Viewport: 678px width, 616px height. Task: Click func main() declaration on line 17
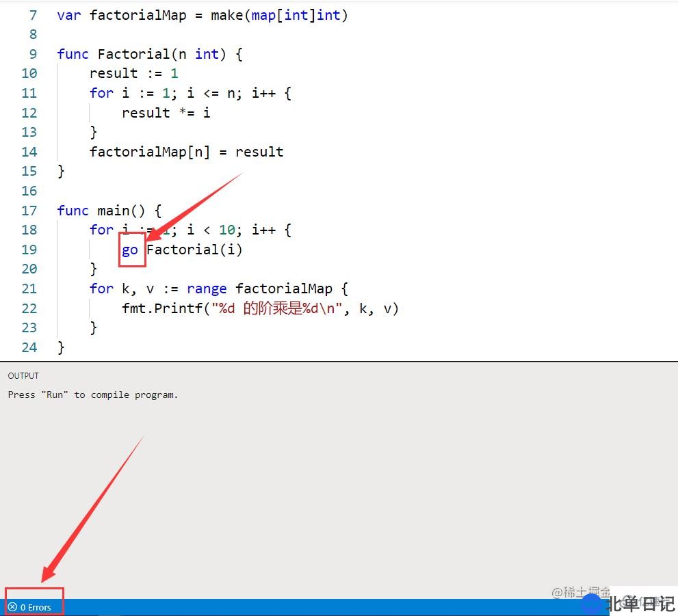(x=109, y=211)
